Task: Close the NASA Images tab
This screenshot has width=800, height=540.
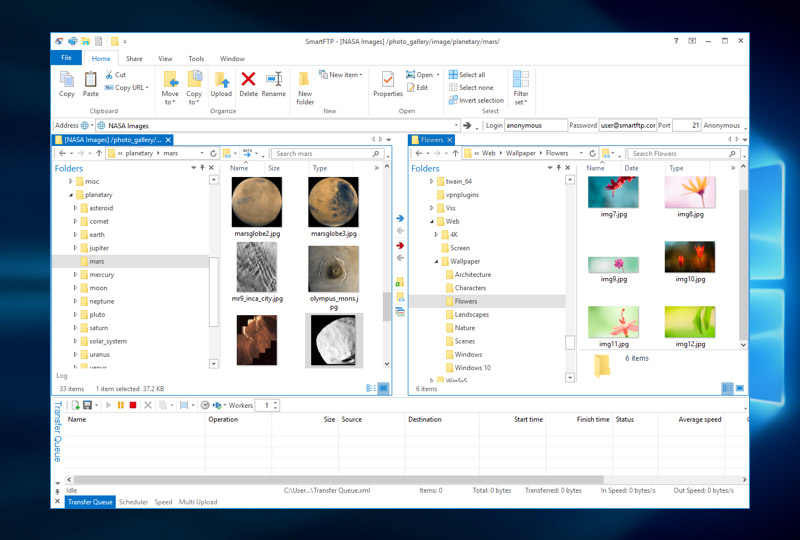Action: [x=168, y=140]
